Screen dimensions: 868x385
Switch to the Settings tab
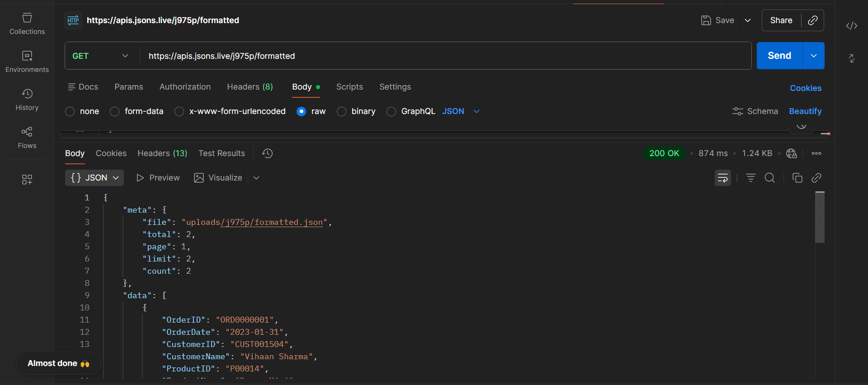click(395, 87)
